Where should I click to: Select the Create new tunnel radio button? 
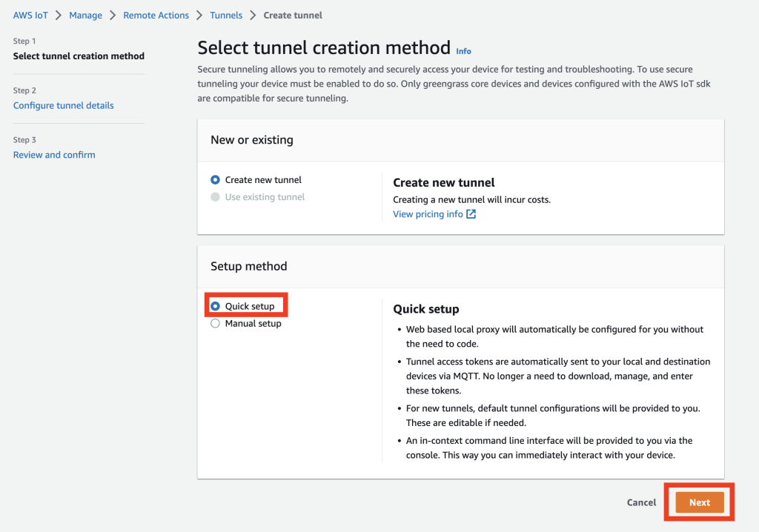(x=215, y=180)
